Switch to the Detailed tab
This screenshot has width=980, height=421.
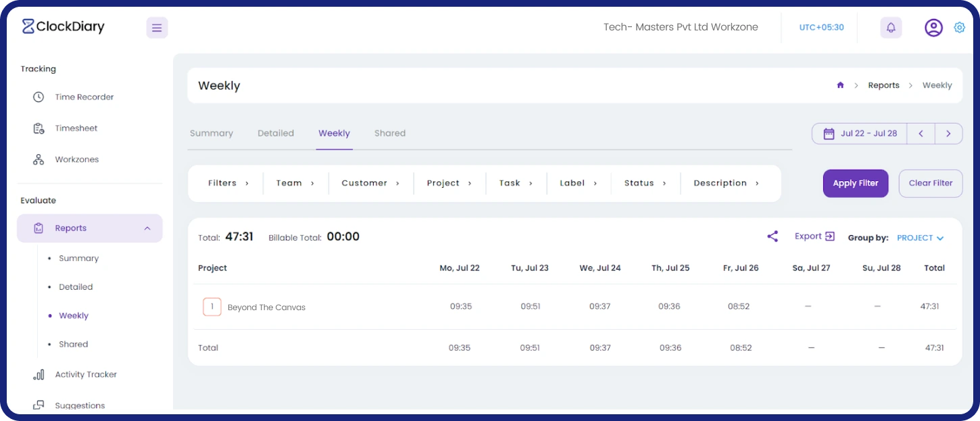click(276, 133)
